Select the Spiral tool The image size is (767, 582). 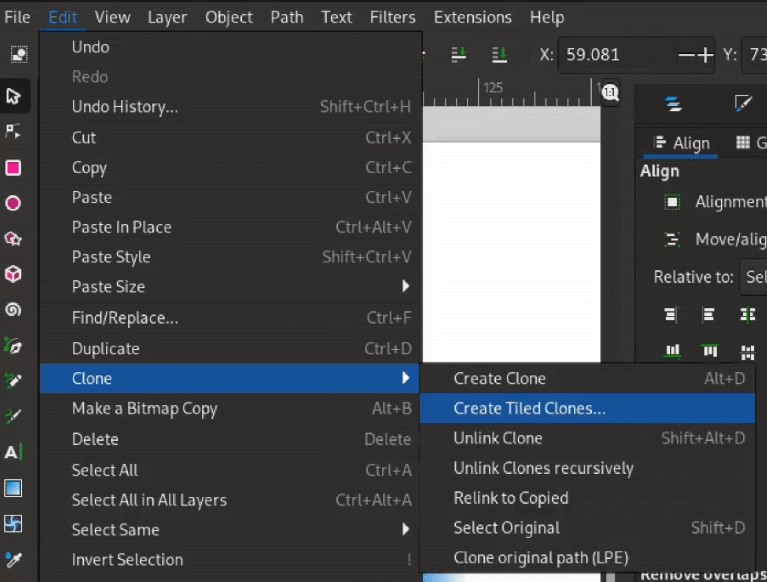click(x=13, y=310)
